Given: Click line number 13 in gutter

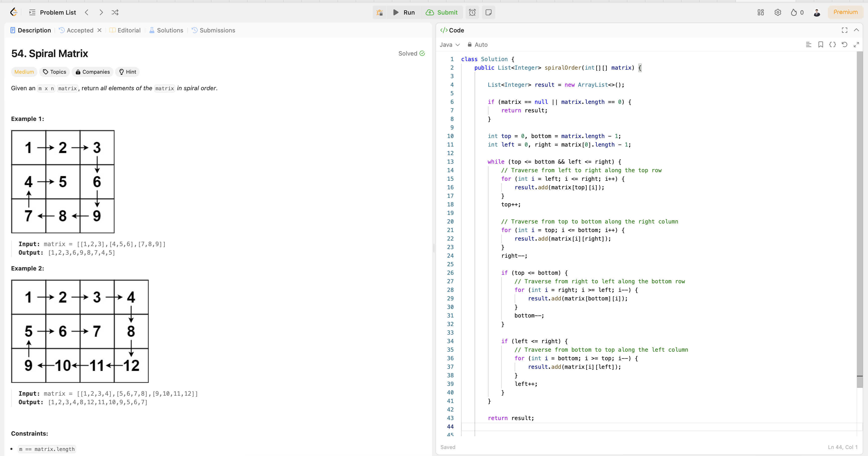Looking at the screenshot, I should click(450, 162).
